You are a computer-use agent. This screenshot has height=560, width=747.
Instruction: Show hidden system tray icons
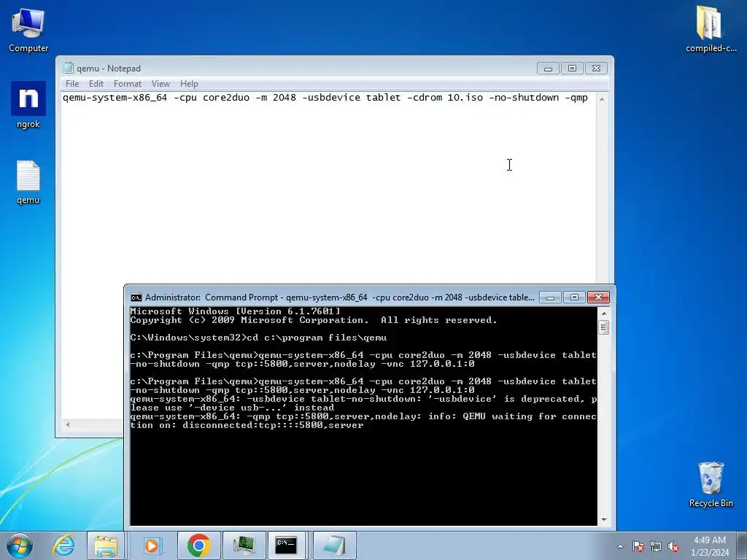[620, 546]
